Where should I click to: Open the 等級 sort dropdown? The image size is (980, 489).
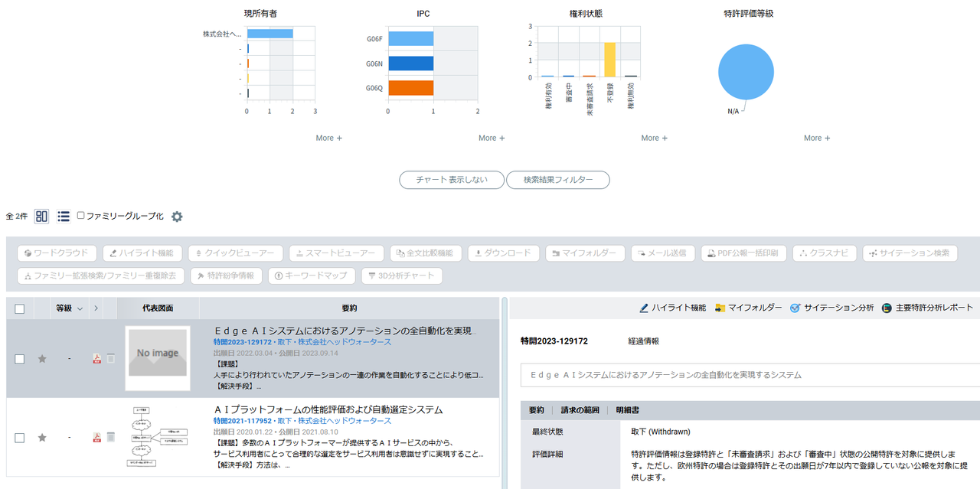click(x=80, y=308)
